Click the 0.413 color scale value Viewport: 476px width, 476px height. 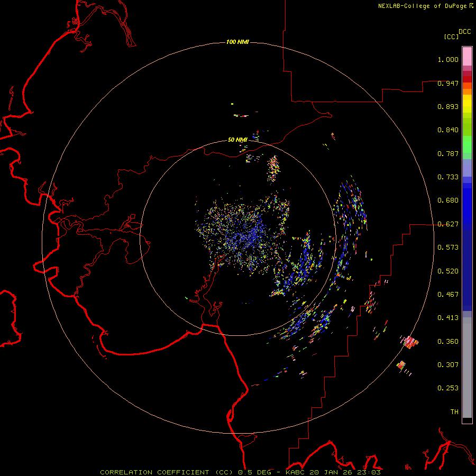[x=448, y=318]
